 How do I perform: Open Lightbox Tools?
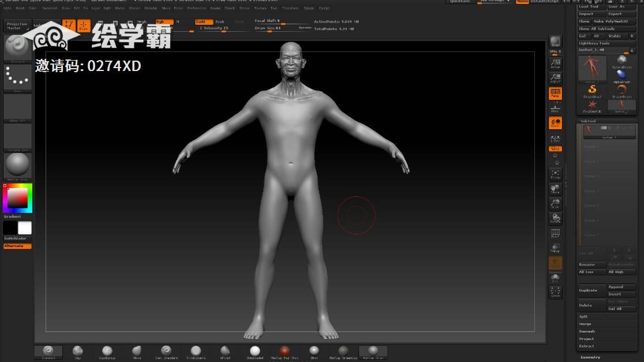tap(606, 43)
